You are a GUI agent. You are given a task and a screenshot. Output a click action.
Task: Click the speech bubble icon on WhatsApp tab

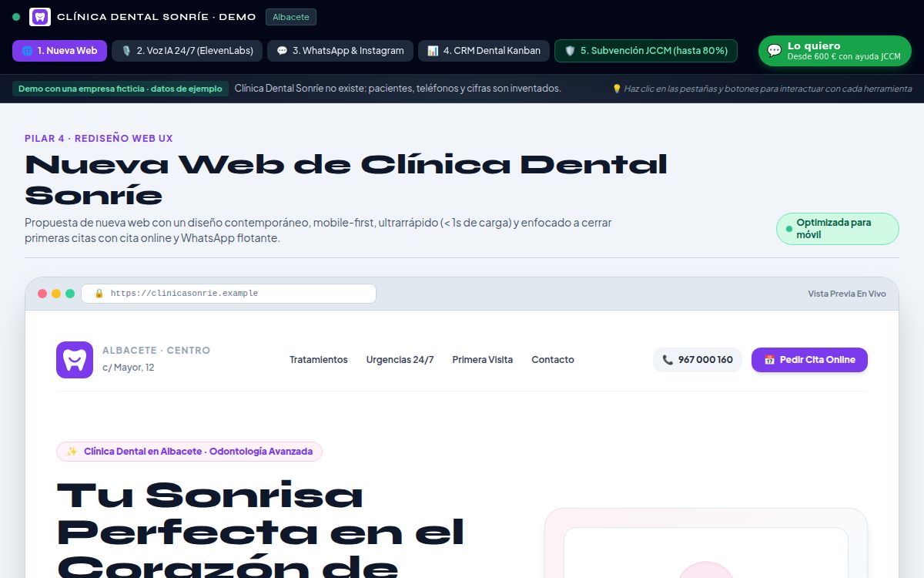pyautogui.click(x=283, y=51)
